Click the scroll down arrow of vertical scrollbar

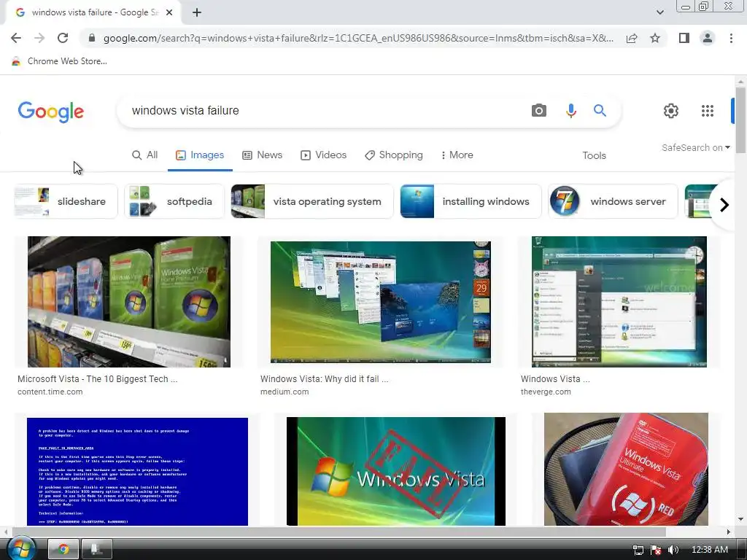click(x=740, y=519)
